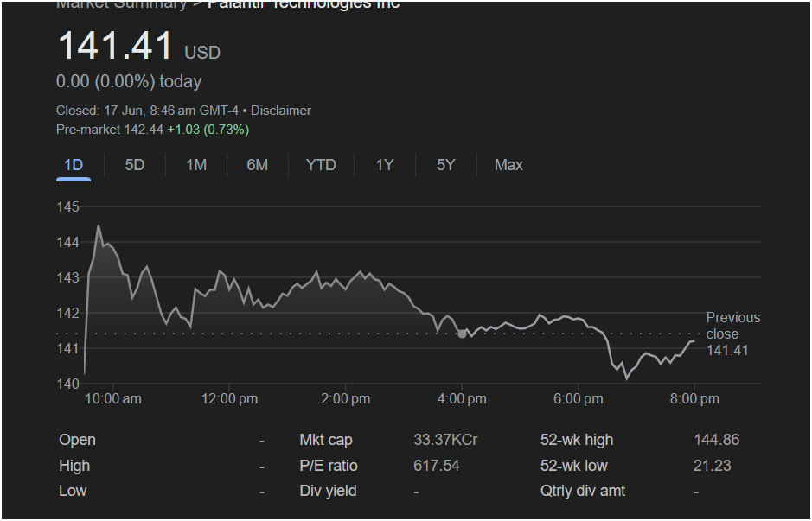Screen dimensions: 812x521
Task: View the 5Y chart range
Action: pyautogui.click(x=446, y=165)
